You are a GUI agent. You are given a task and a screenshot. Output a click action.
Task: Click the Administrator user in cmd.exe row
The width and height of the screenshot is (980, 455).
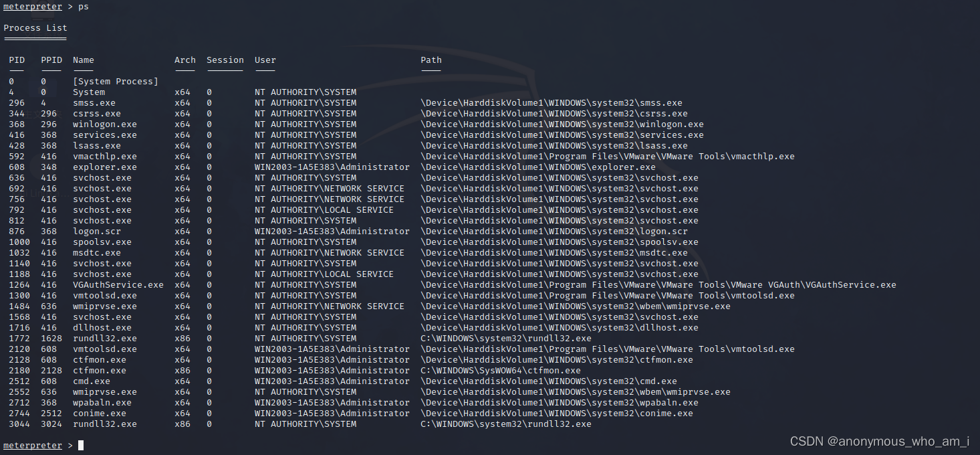tap(332, 381)
